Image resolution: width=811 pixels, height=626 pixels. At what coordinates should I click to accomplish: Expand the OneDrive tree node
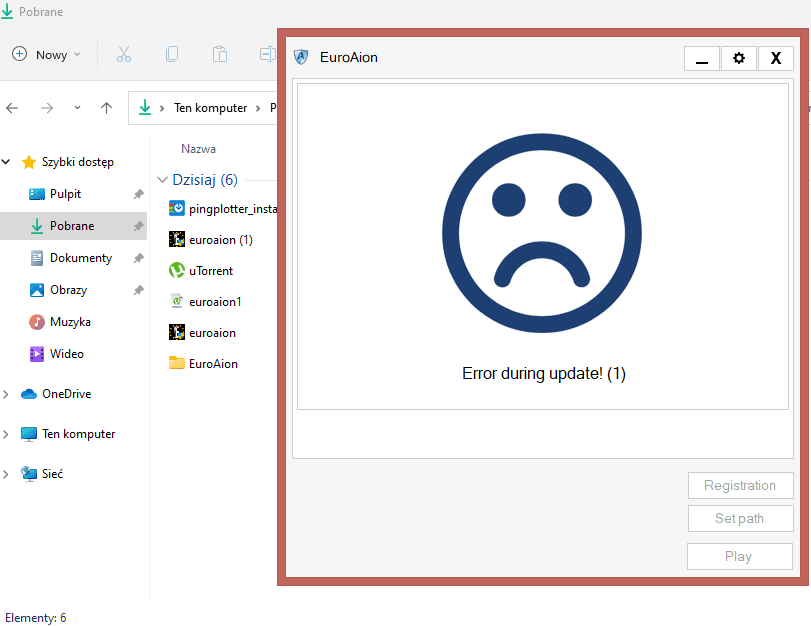[x=8, y=394]
